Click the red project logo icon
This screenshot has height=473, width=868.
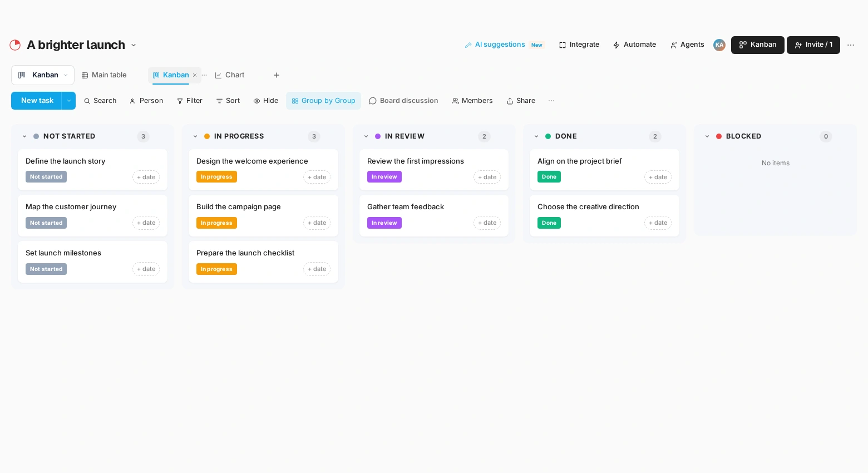coord(15,45)
